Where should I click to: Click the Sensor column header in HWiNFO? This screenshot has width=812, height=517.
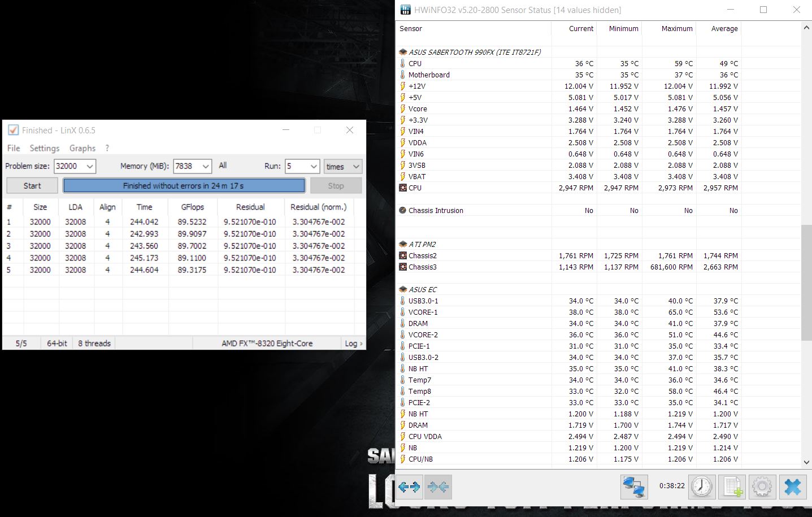click(474, 29)
